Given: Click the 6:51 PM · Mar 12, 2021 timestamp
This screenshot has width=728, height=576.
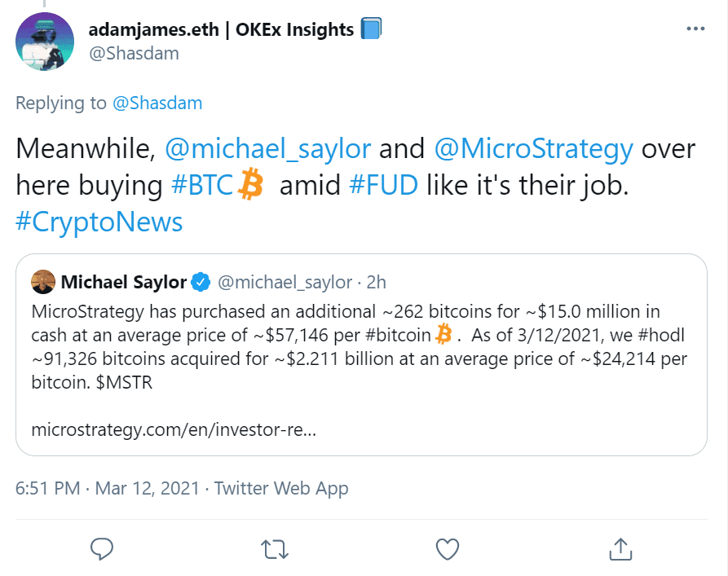Looking at the screenshot, I should [108, 488].
